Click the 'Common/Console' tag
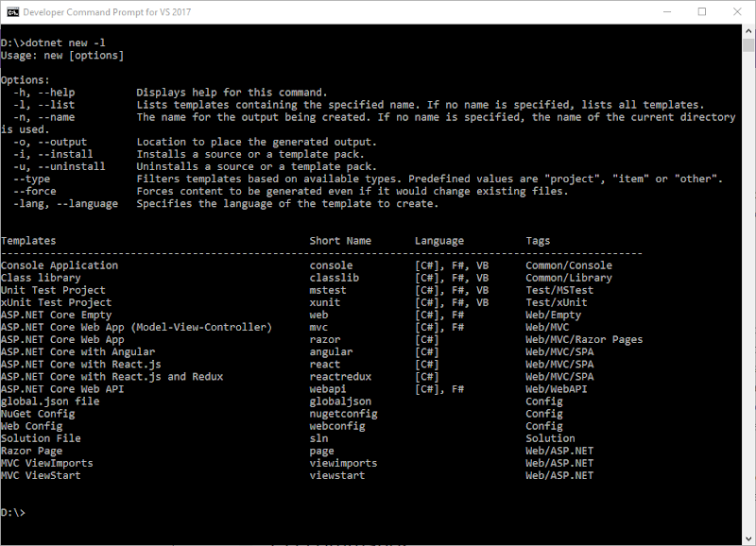The image size is (756, 546). pyautogui.click(x=569, y=265)
